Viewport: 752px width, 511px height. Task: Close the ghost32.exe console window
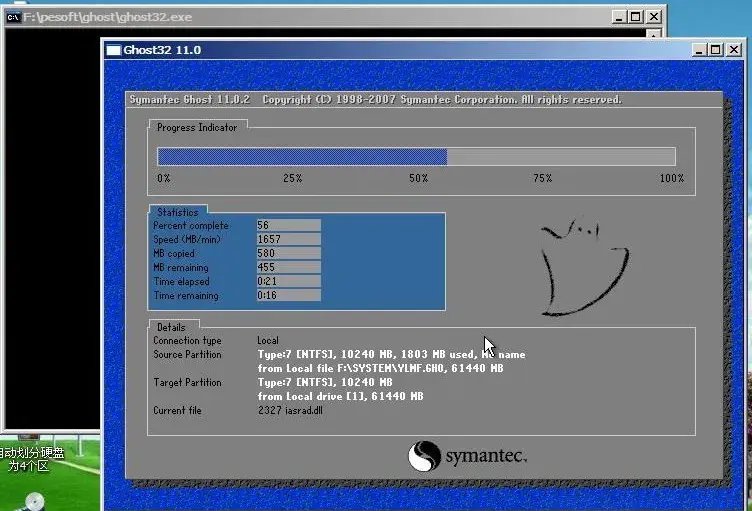coord(654,17)
